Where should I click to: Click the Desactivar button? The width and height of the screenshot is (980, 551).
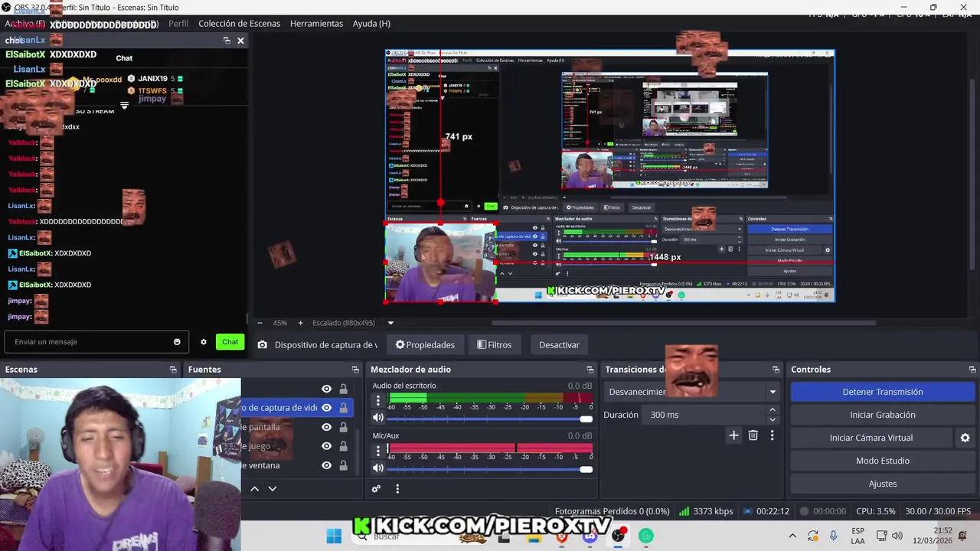(559, 345)
